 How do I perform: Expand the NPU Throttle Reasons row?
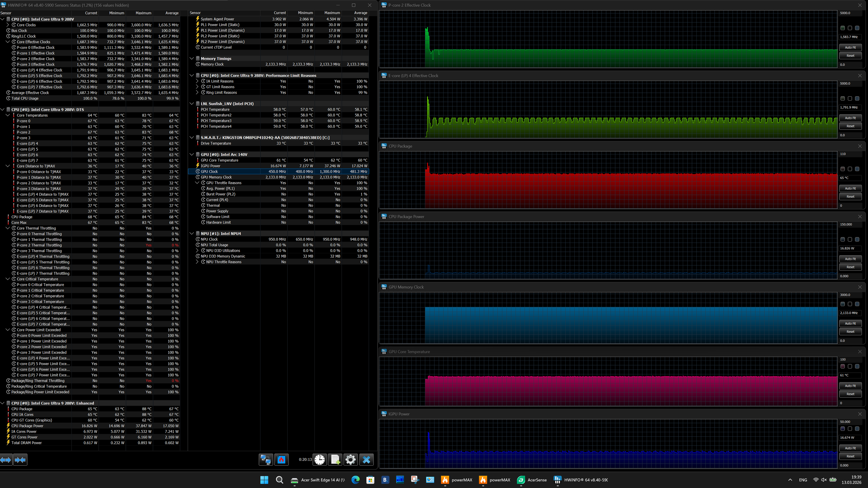point(197,262)
